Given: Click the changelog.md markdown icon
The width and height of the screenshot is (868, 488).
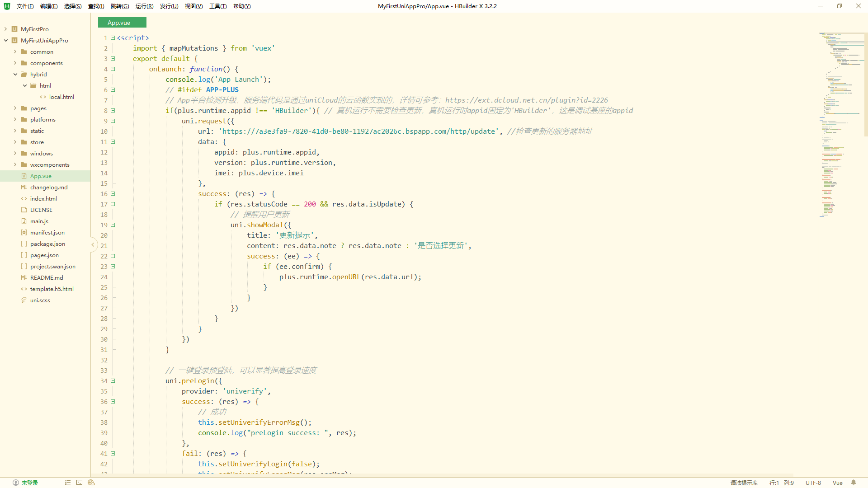Looking at the screenshot, I should pos(24,187).
